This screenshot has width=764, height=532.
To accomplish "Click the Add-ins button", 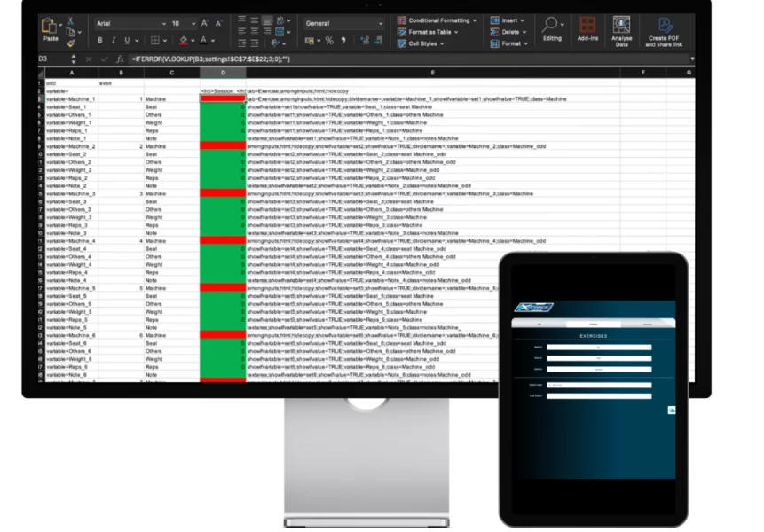I will pyautogui.click(x=587, y=28).
